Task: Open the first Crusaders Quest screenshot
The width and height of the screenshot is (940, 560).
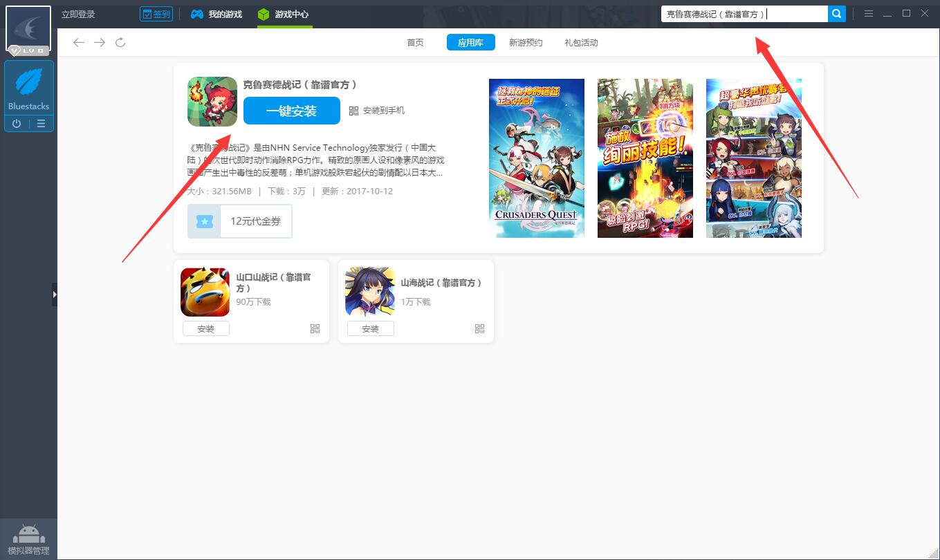Action: [x=537, y=158]
